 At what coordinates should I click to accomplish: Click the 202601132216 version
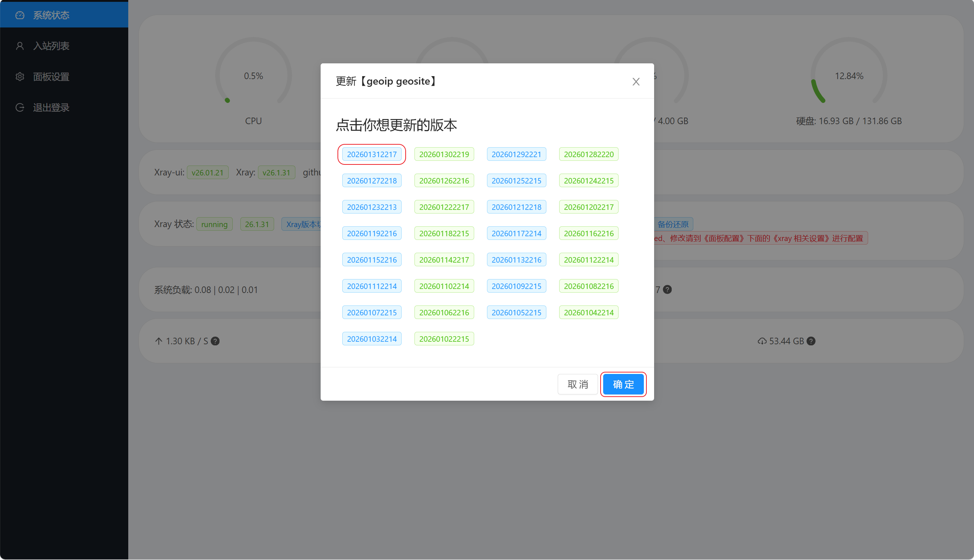coord(516,260)
